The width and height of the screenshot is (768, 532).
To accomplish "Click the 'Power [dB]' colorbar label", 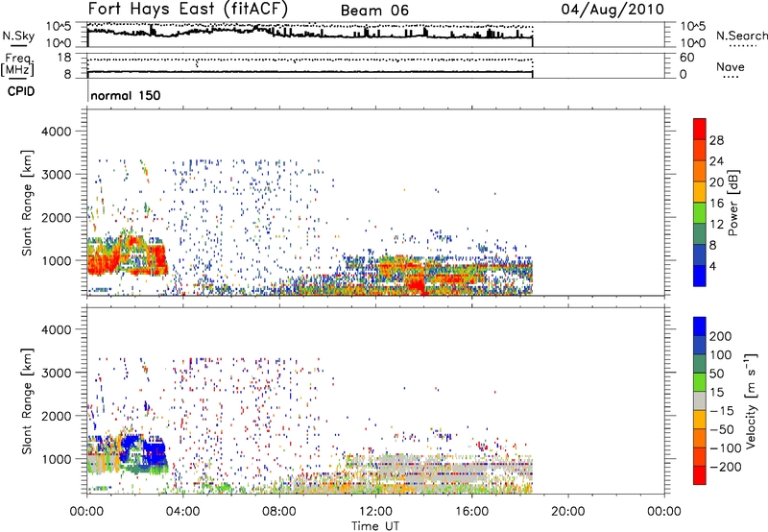I will [732, 203].
